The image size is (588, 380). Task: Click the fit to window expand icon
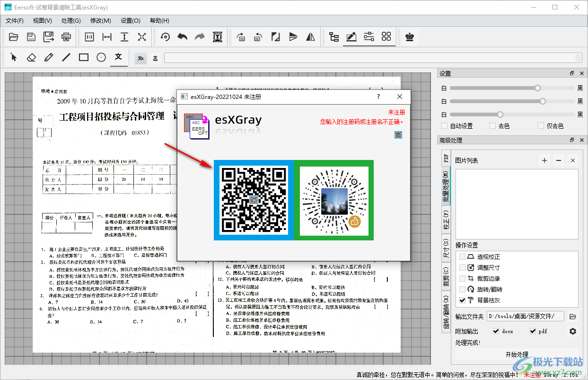pyautogui.click(x=142, y=36)
